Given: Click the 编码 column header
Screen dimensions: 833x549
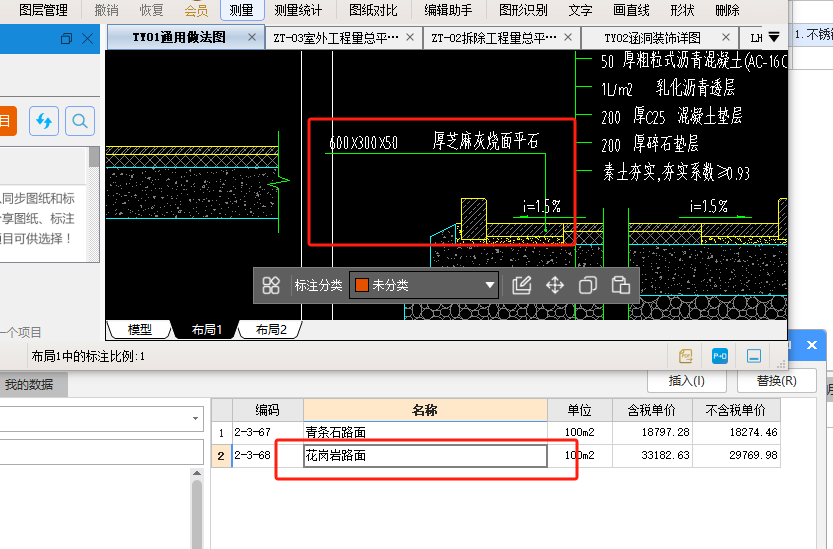Looking at the screenshot, I should (267, 410).
